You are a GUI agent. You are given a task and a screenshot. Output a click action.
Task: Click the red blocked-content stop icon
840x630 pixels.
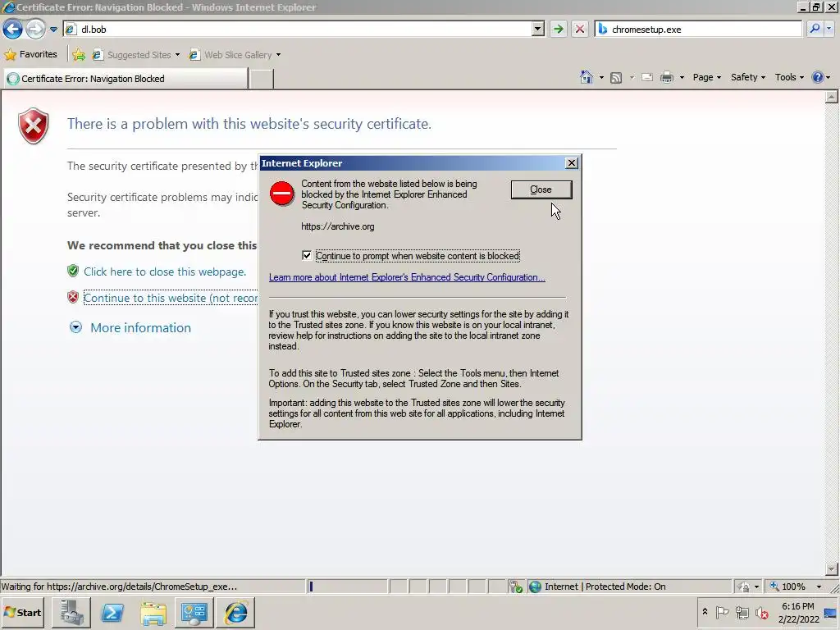(282, 194)
